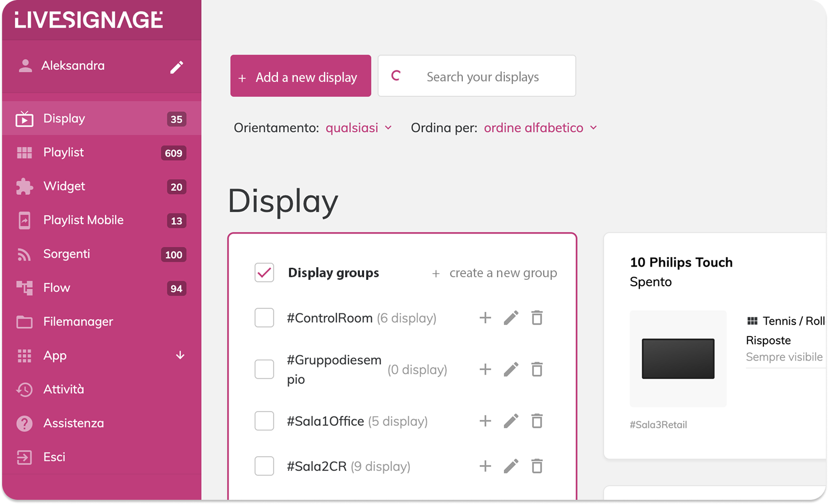This screenshot has height=504, width=828.
Task: Go to Playlist Mobile in the sidebar
Action: pyautogui.click(x=102, y=220)
